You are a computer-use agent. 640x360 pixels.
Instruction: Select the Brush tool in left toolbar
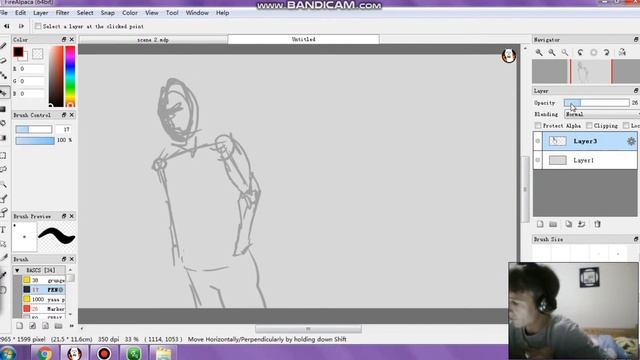(3, 46)
